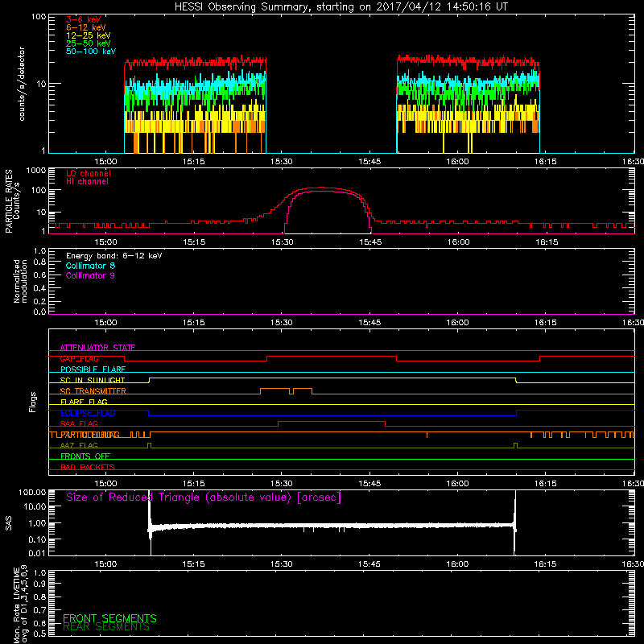
Task: Click the ATTENUATOR_STATE flag label
Action: click(x=97, y=348)
